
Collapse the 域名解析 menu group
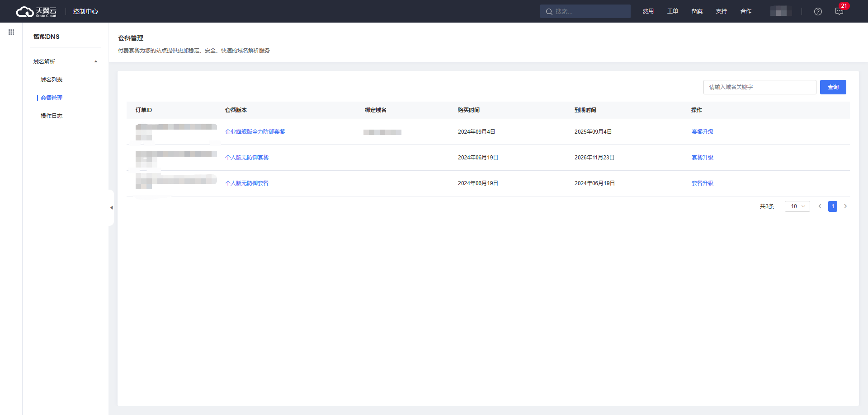96,61
